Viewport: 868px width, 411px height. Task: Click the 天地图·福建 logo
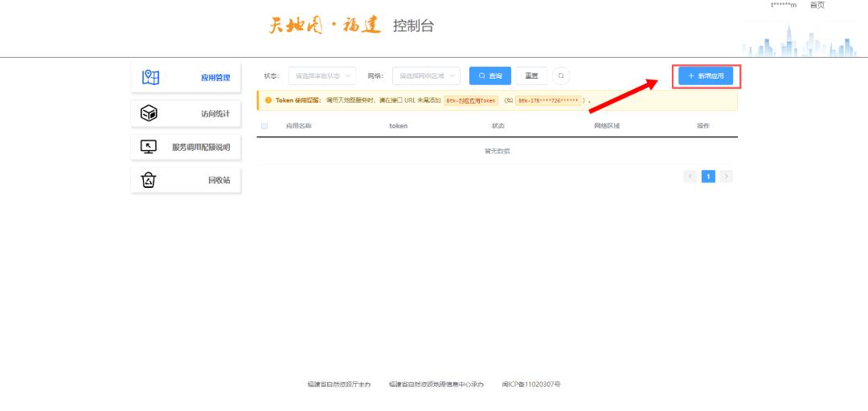[x=325, y=26]
